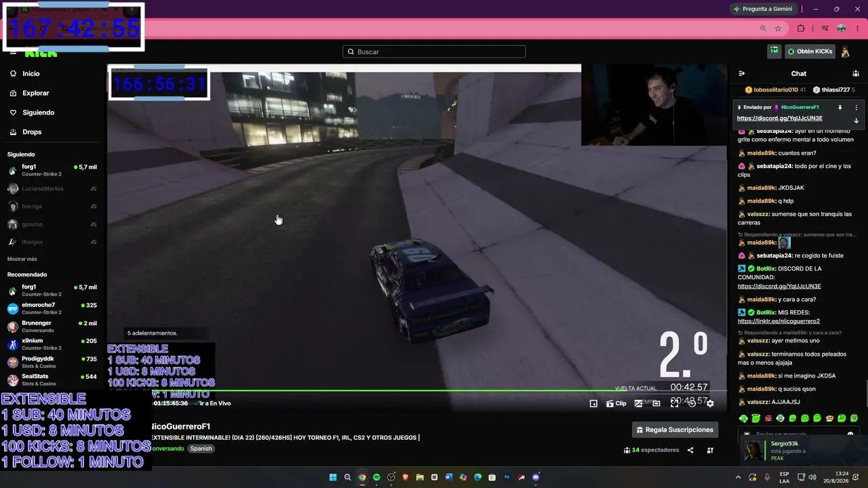This screenshot has width=868, height=488.
Task: Open the user profile avatar menu
Action: click(x=846, y=52)
